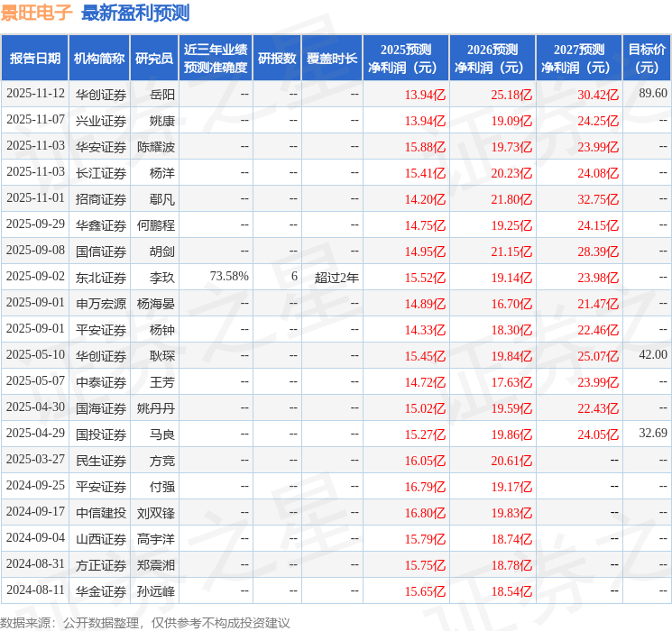Viewport: 672px width, 631px height.
Task: Select the 研究员 column header
Action: (154, 59)
